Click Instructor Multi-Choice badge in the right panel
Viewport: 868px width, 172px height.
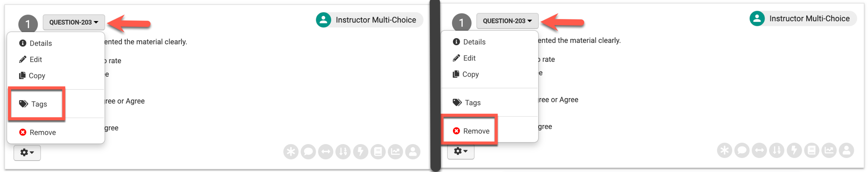point(803,19)
